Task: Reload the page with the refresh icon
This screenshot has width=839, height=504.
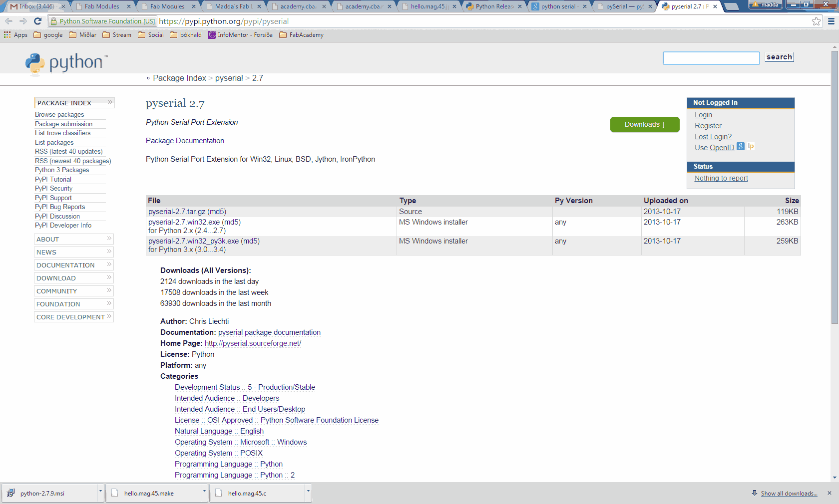Action: click(37, 21)
